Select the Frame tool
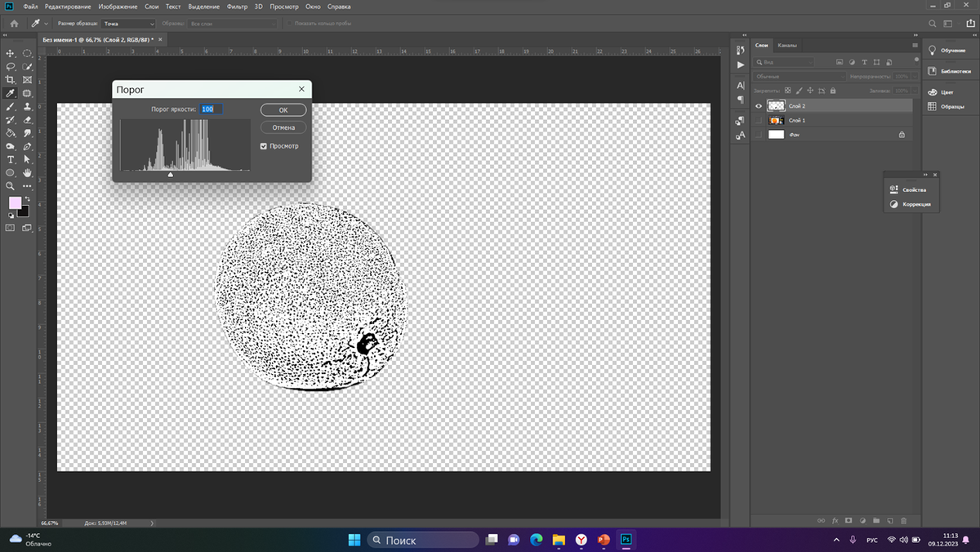Image resolution: width=980 pixels, height=552 pixels. coord(27,80)
